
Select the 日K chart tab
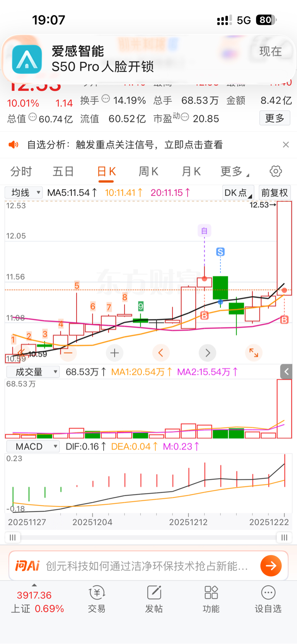106,171
